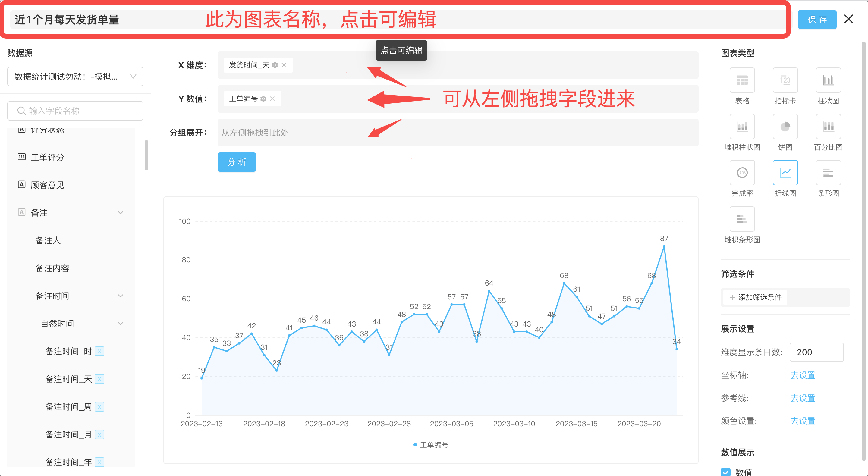Collapse the 自然时间 group chevron
Viewport: 868px width, 476px height.
[x=120, y=323]
